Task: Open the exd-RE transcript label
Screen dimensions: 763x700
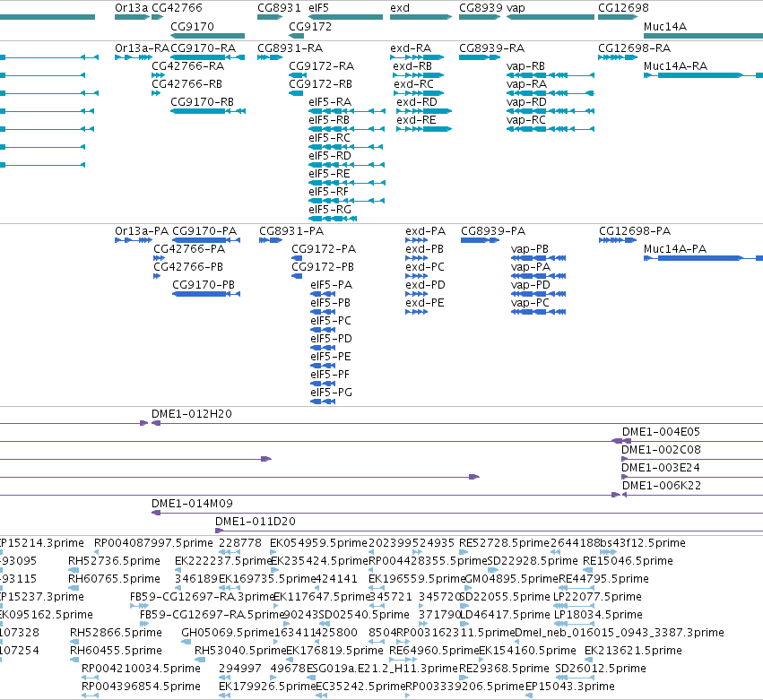Action: tap(416, 120)
